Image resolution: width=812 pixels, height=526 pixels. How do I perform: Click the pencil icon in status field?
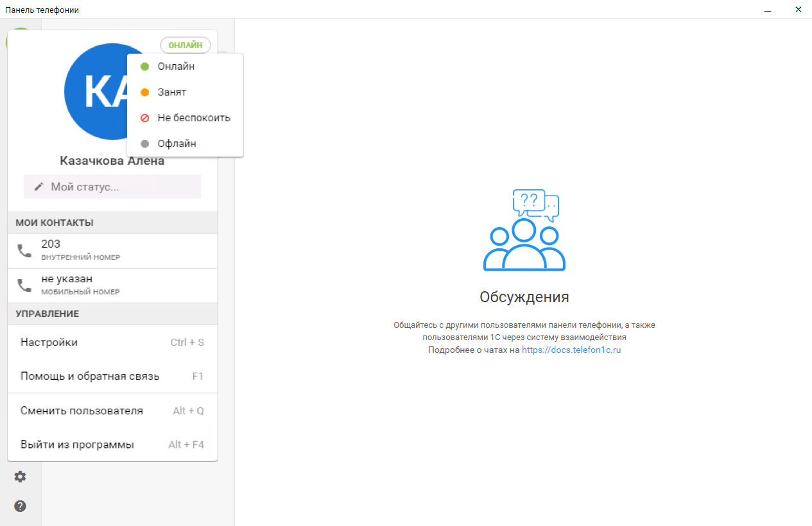39,187
